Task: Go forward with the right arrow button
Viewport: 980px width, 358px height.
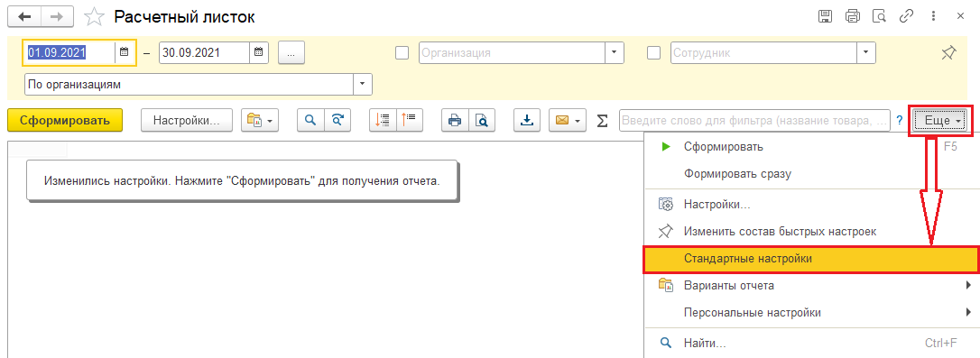Action: pos(57,17)
